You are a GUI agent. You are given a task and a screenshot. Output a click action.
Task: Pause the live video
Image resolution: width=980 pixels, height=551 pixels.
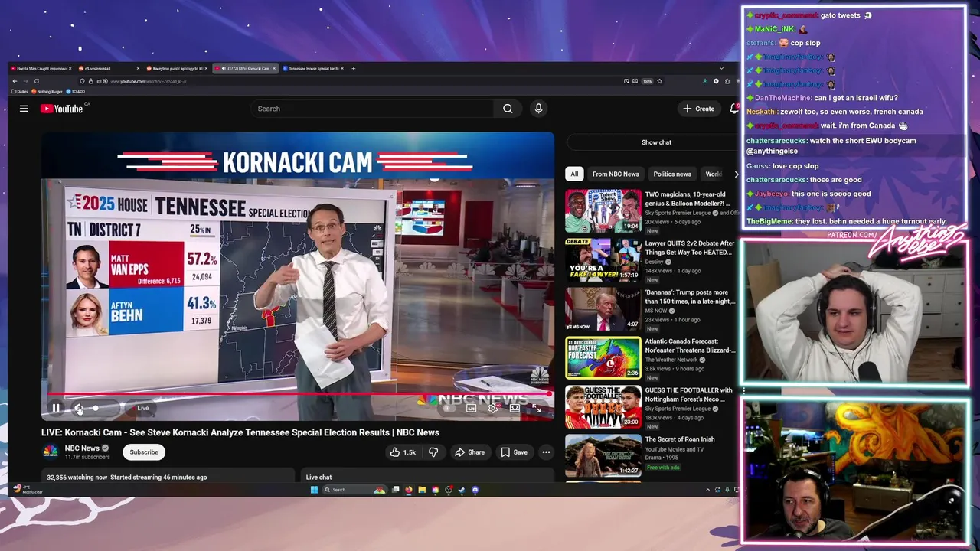click(x=56, y=408)
